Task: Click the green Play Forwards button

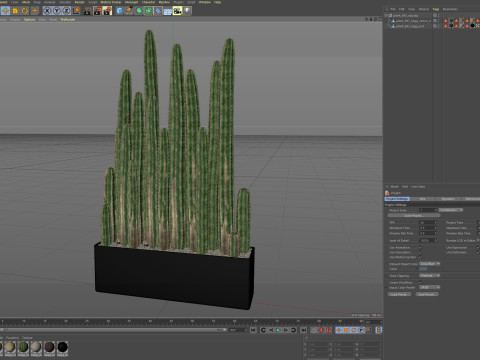Action: 278,330
